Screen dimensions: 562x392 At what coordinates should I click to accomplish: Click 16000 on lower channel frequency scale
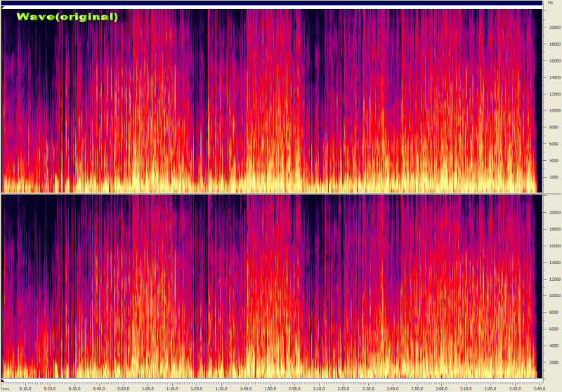click(x=554, y=247)
